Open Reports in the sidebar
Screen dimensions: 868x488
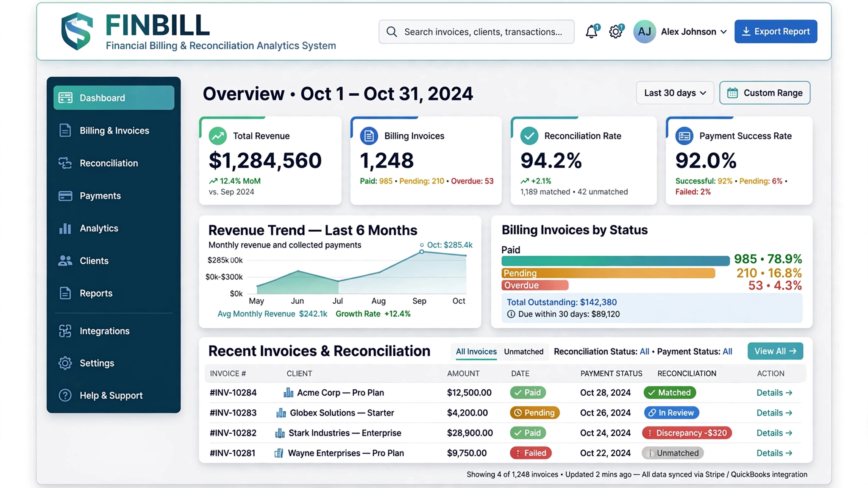point(114,293)
